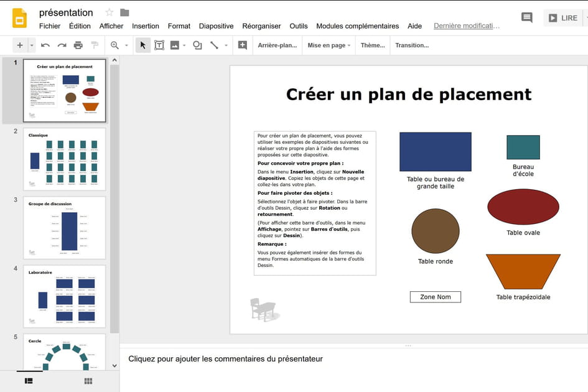This screenshot has width=588, height=392.
Task: Click the paint format icon
Action: pos(95,45)
